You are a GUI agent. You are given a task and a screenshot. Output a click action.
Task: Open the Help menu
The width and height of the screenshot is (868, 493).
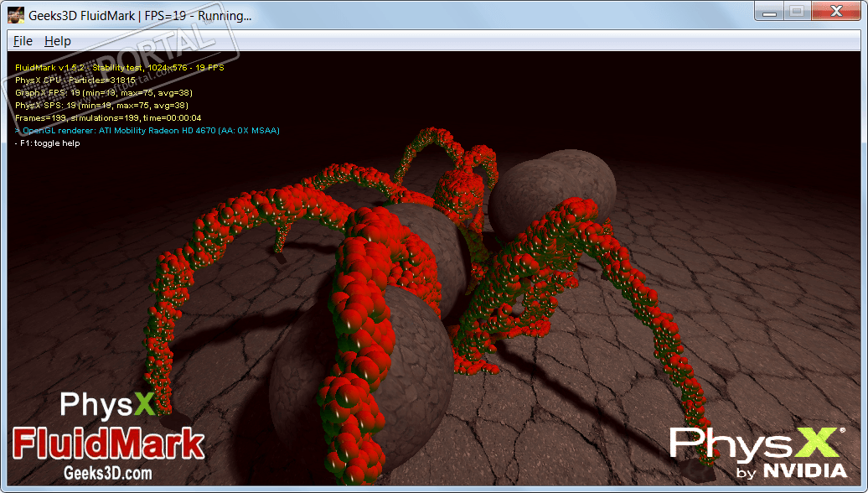coord(58,41)
